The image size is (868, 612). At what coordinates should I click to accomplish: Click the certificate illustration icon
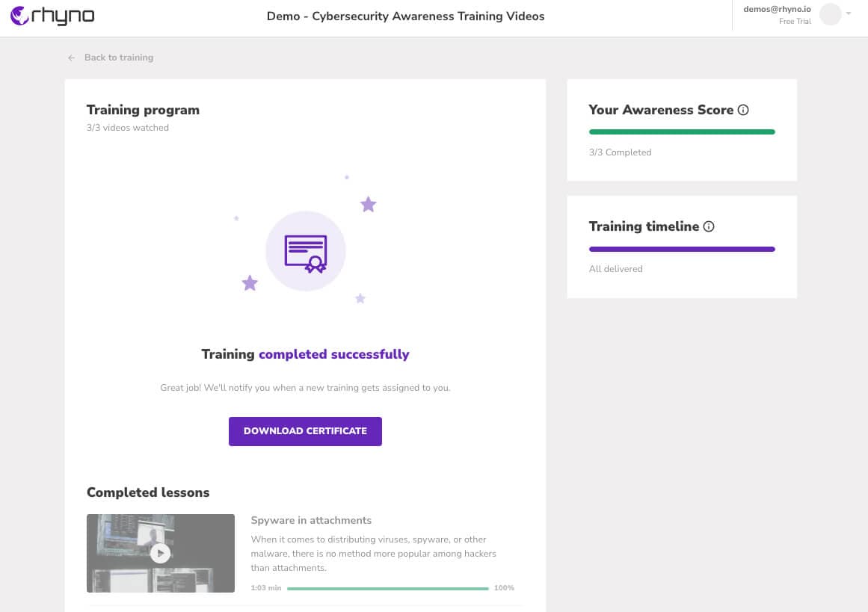[305, 253]
